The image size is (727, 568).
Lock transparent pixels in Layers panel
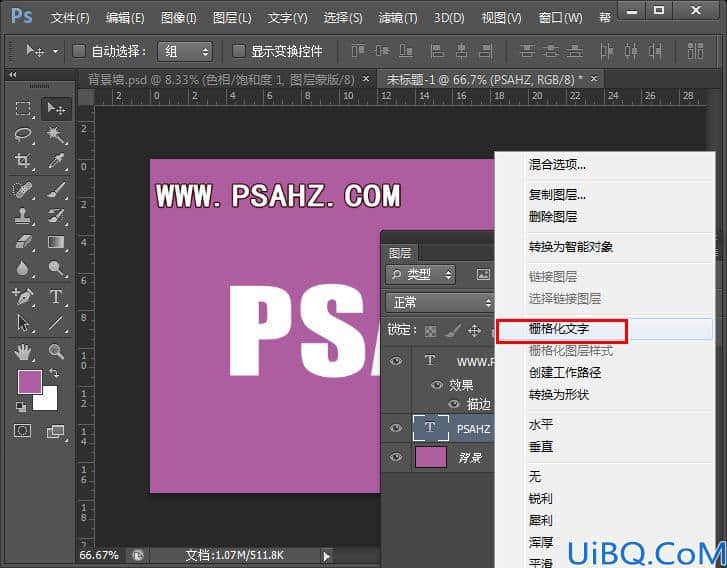coord(430,331)
